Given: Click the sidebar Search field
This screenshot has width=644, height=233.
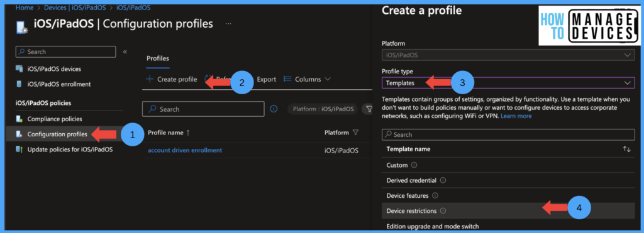Looking at the screenshot, I should tap(65, 51).
